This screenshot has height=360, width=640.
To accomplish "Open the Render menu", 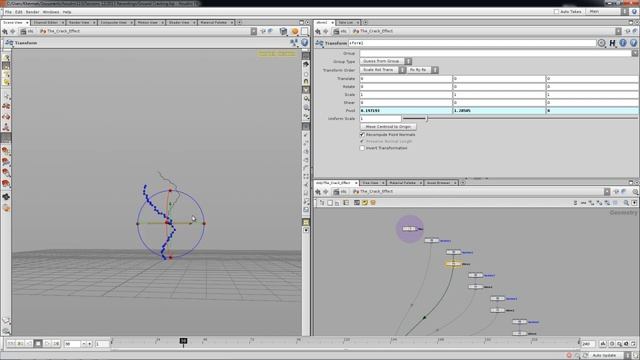I will [33, 12].
